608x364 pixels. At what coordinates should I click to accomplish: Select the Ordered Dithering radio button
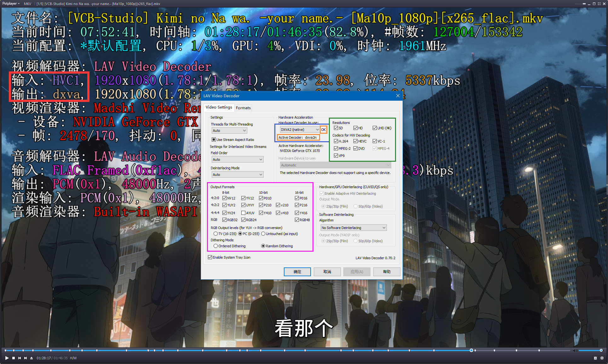coord(216,246)
